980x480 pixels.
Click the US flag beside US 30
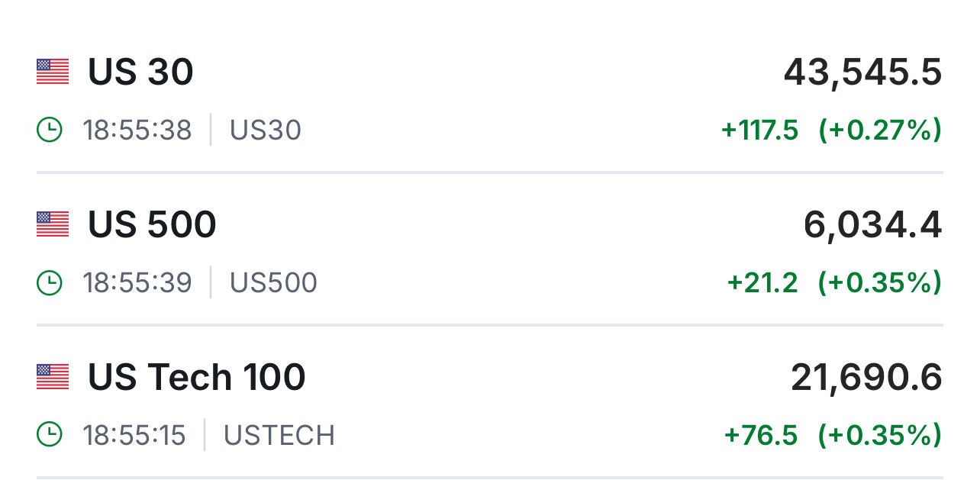click(53, 72)
